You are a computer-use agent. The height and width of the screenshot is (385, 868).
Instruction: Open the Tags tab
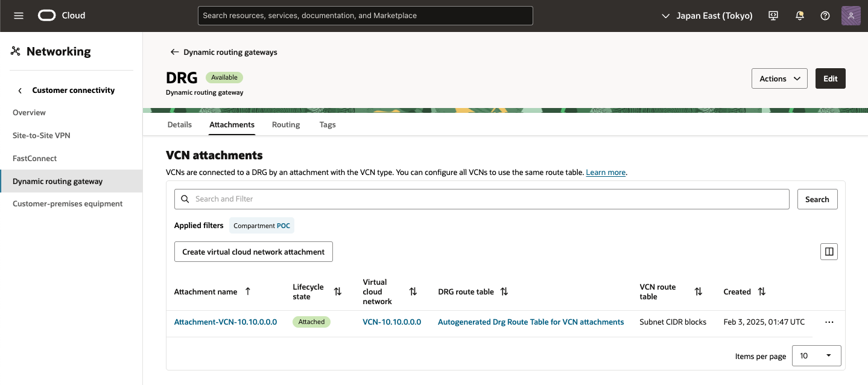click(328, 125)
